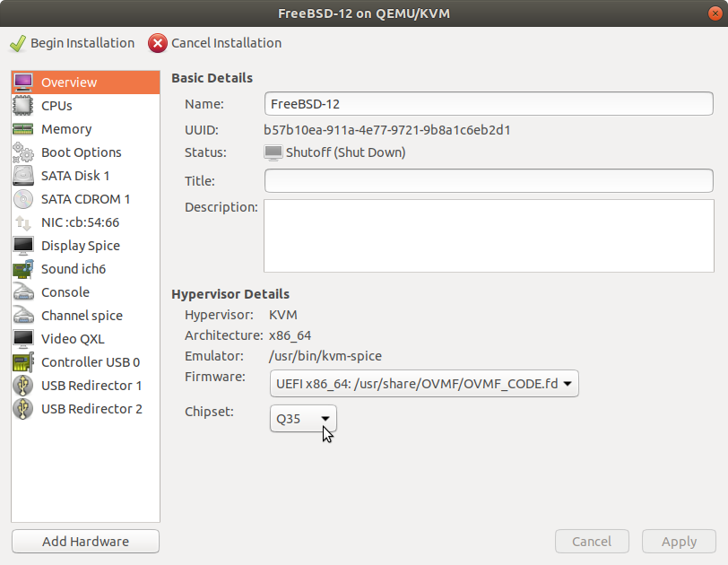Open the Memory RAM stick icon
The width and height of the screenshot is (728, 565).
(x=23, y=129)
